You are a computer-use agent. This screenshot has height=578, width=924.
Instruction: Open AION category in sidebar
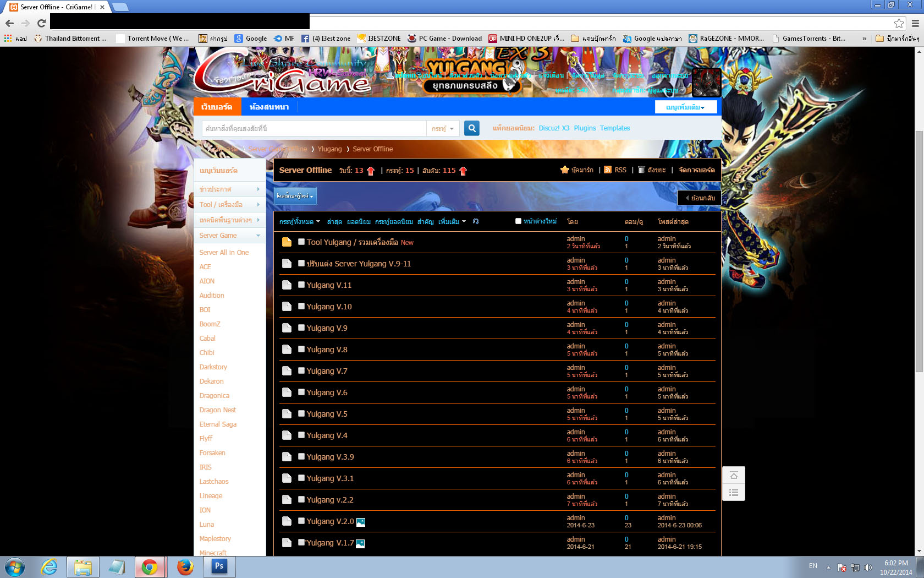[207, 281]
